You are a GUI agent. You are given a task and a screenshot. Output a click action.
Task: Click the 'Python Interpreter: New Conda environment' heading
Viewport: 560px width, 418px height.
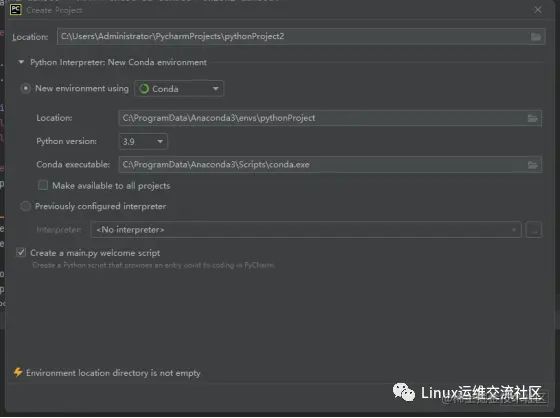pos(118,62)
